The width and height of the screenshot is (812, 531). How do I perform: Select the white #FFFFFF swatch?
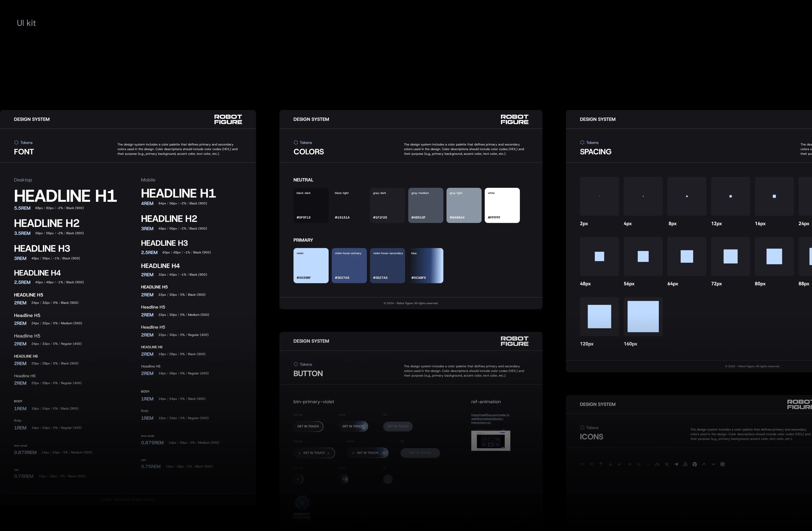pyautogui.click(x=502, y=205)
